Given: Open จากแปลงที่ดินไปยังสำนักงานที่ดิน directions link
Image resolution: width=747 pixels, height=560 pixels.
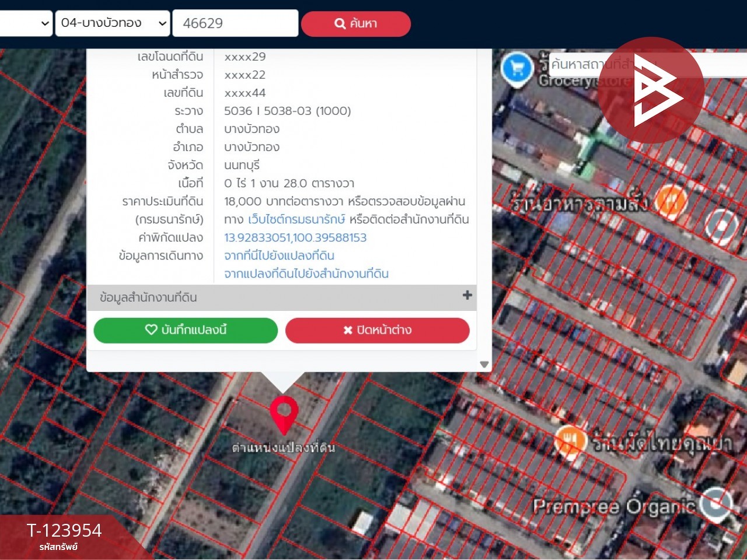Looking at the screenshot, I should tap(306, 274).
